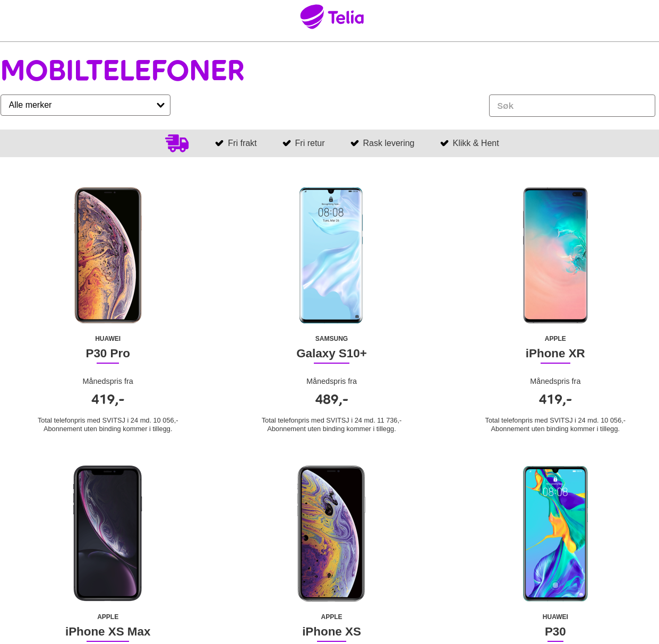Open the iPhone XS product image

point(331,533)
